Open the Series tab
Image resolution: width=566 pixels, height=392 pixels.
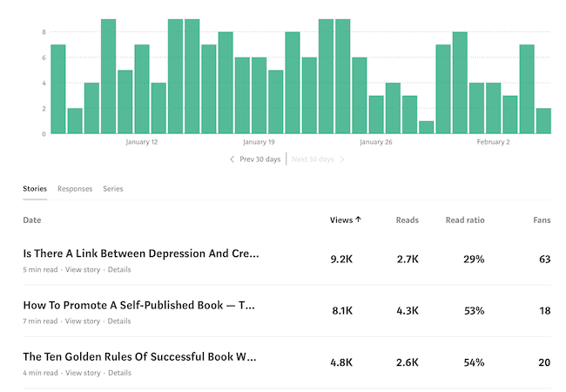112,188
